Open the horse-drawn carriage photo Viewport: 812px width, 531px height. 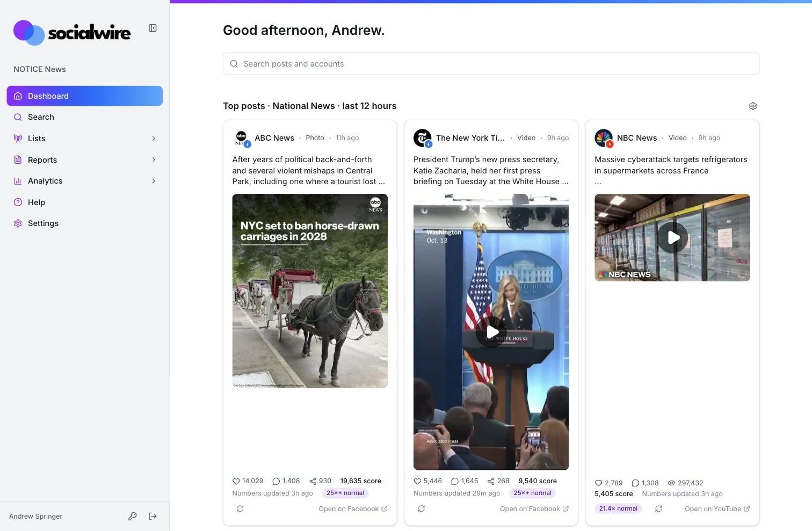pyautogui.click(x=310, y=291)
